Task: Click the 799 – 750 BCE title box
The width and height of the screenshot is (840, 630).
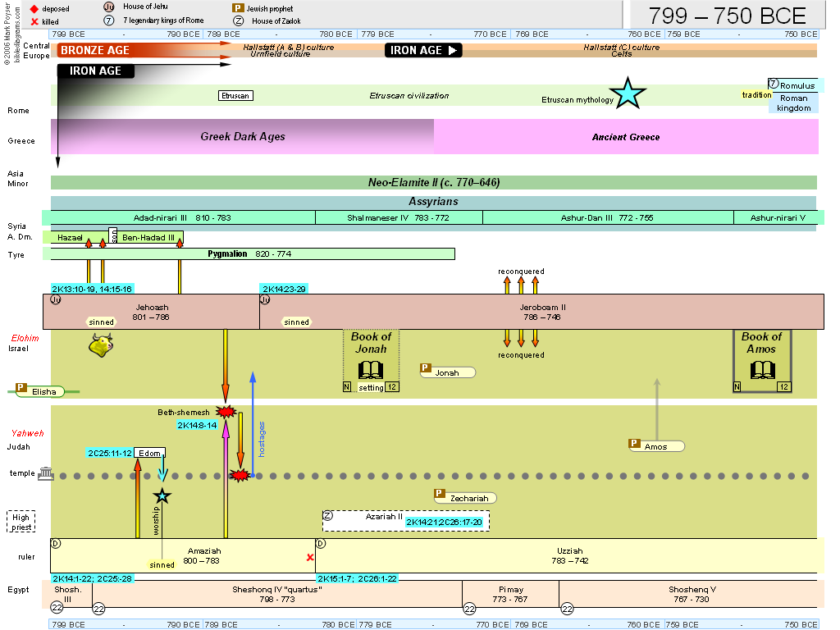Action: [x=727, y=15]
